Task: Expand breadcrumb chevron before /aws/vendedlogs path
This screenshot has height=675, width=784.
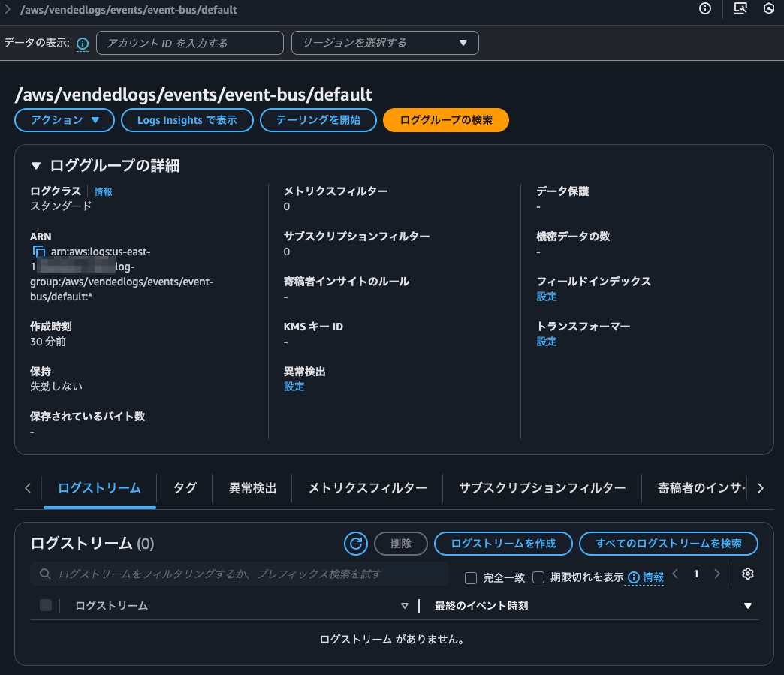Action: pyautogui.click(x=8, y=9)
